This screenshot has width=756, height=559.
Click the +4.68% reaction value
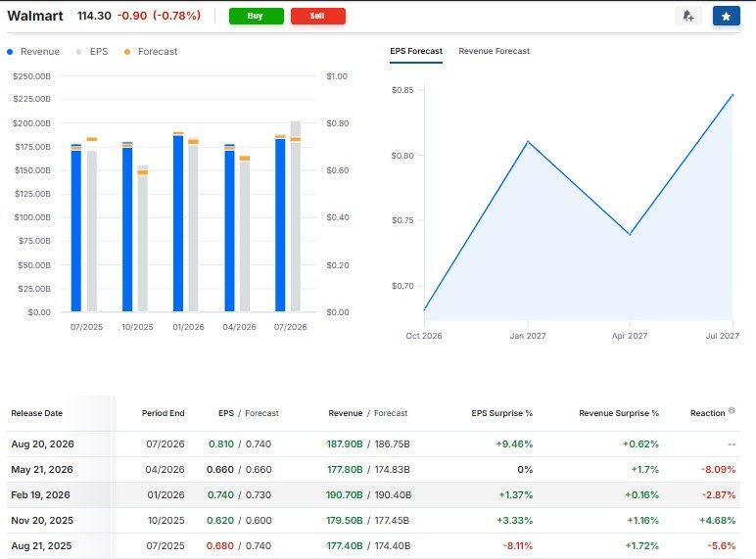[x=718, y=521]
